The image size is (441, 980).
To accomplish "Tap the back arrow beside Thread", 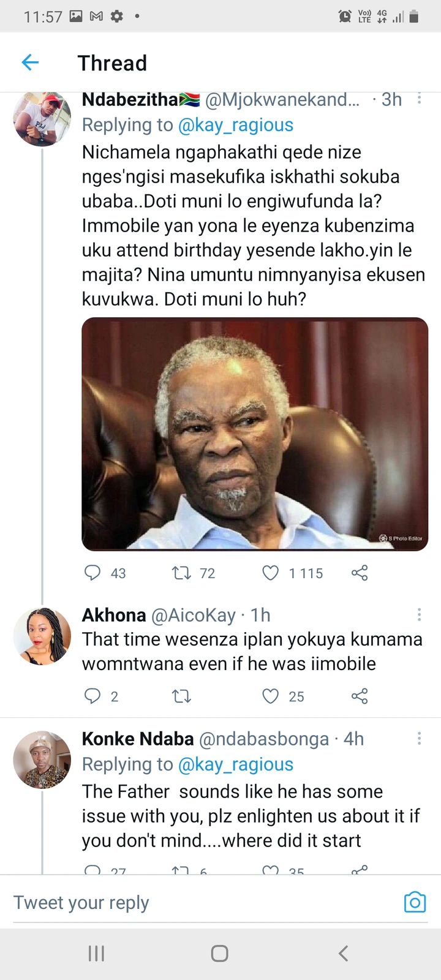I will point(30,62).
